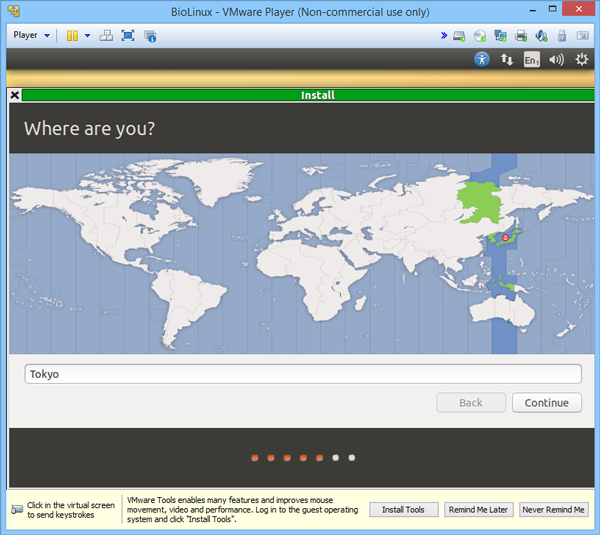Viewport: 600px width, 535px height.
Task: Click the display device icon at toolbar end
Action: (583, 36)
